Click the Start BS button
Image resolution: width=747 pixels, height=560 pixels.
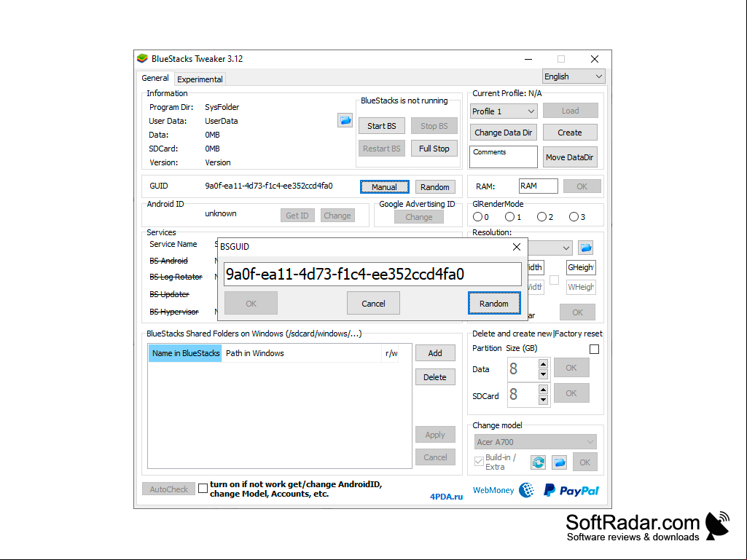click(382, 126)
